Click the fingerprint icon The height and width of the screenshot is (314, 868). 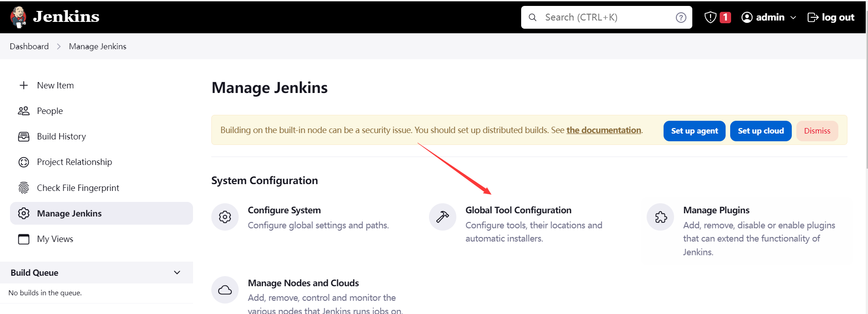click(24, 188)
